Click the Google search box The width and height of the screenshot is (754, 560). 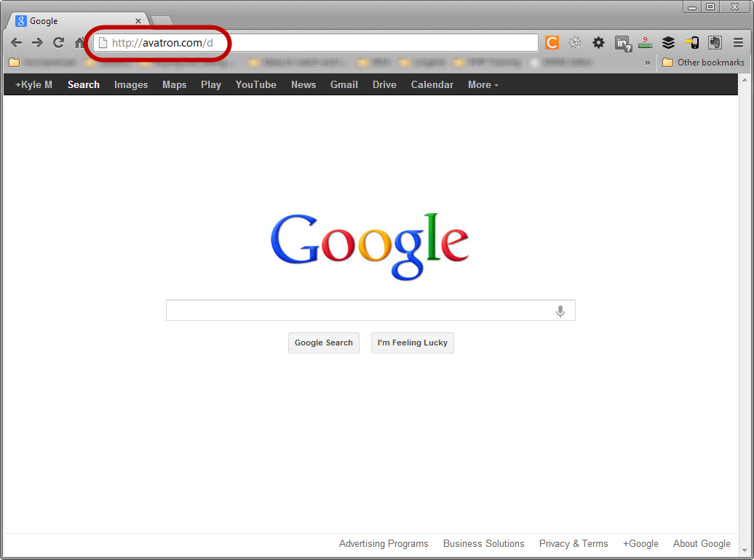[x=370, y=311]
